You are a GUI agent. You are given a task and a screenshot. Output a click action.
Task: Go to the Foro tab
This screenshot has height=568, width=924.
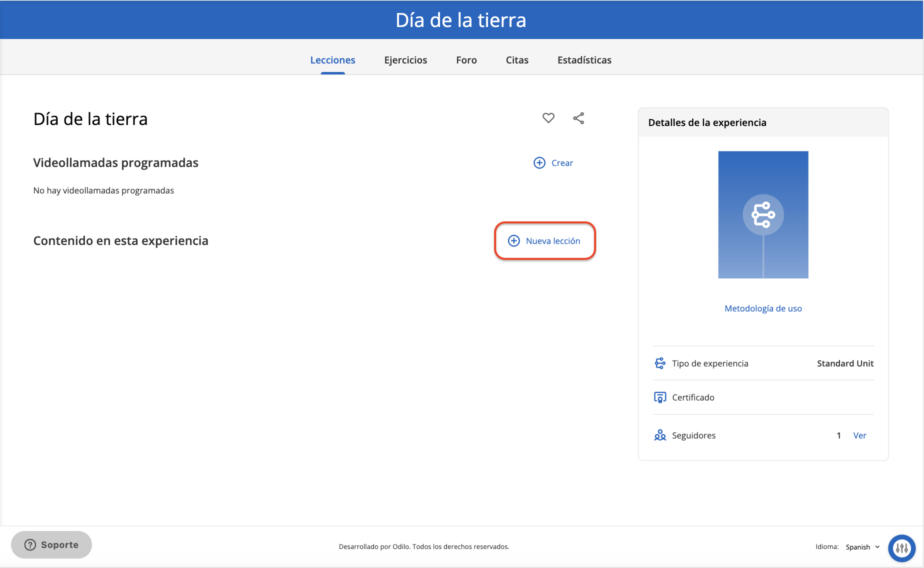pos(466,60)
